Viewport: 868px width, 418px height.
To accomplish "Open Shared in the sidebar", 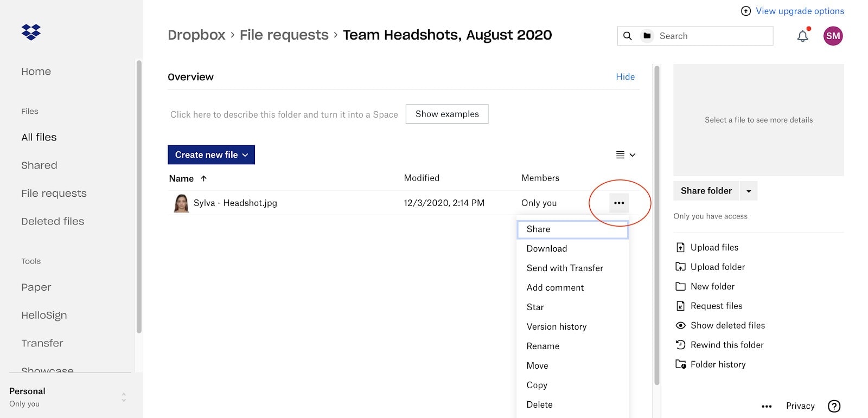I will [x=39, y=165].
